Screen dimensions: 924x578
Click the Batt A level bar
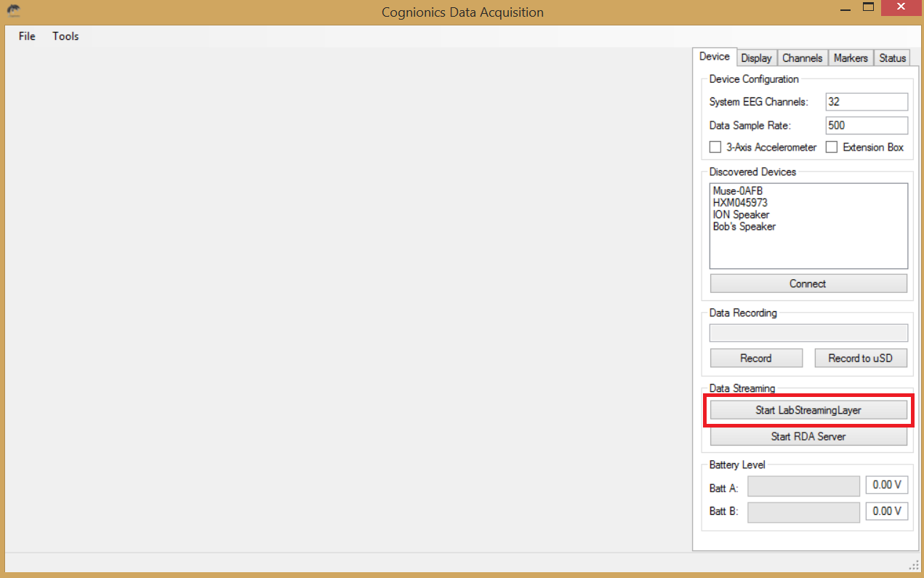[804, 486]
